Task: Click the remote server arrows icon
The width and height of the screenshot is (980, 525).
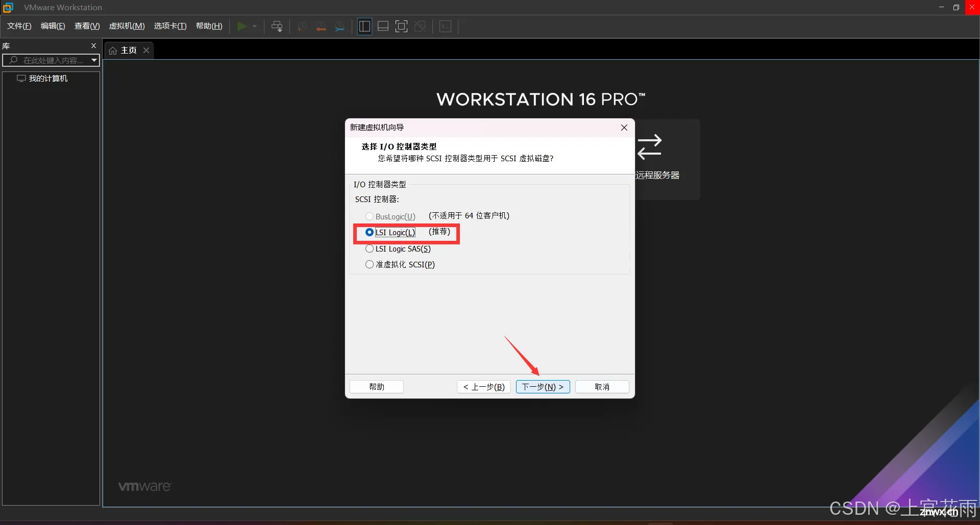Action: (649, 147)
